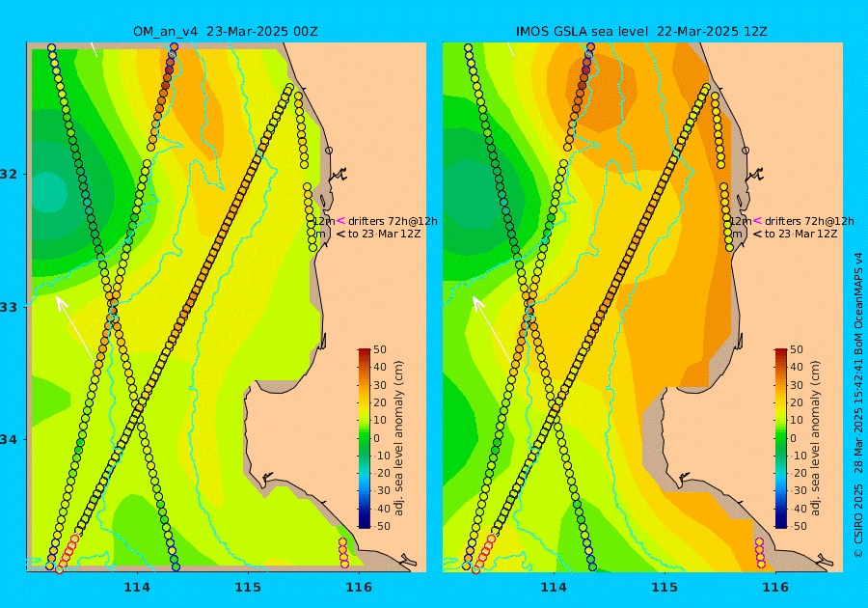Click 'drifters 72h@12h' legend text in the OM_an_v4 map
868x608 pixels.
(393, 221)
